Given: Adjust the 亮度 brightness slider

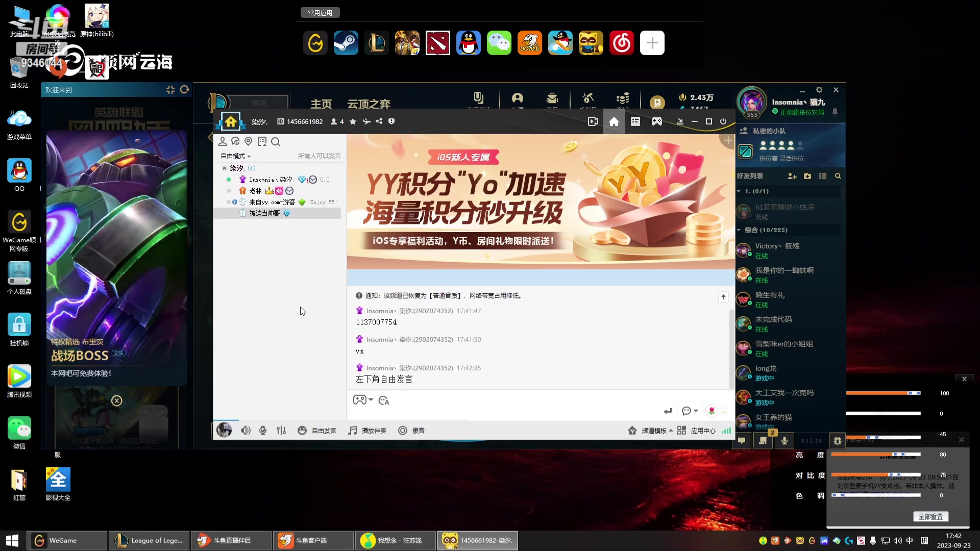Looking at the screenshot, I should tap(876, 454).
